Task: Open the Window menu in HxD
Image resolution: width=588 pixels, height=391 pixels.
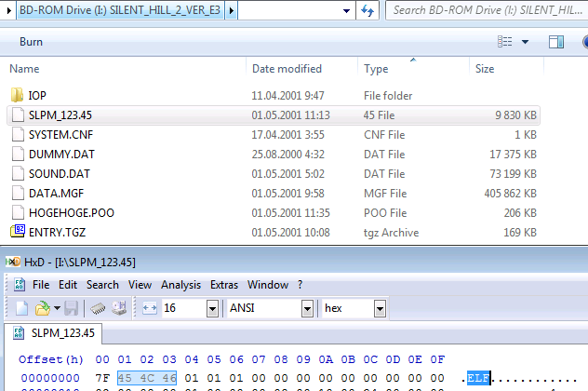Action: point(268,285)
